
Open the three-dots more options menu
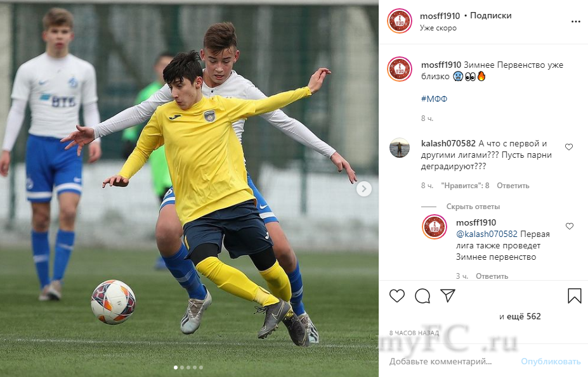[575, 22]
